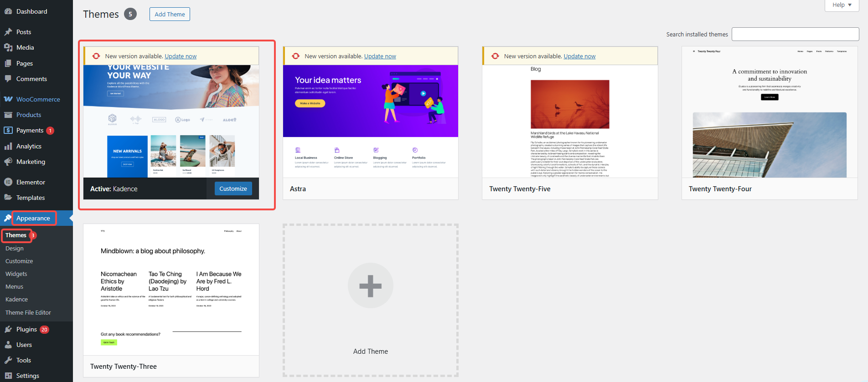Click the Products box icon

8,115
